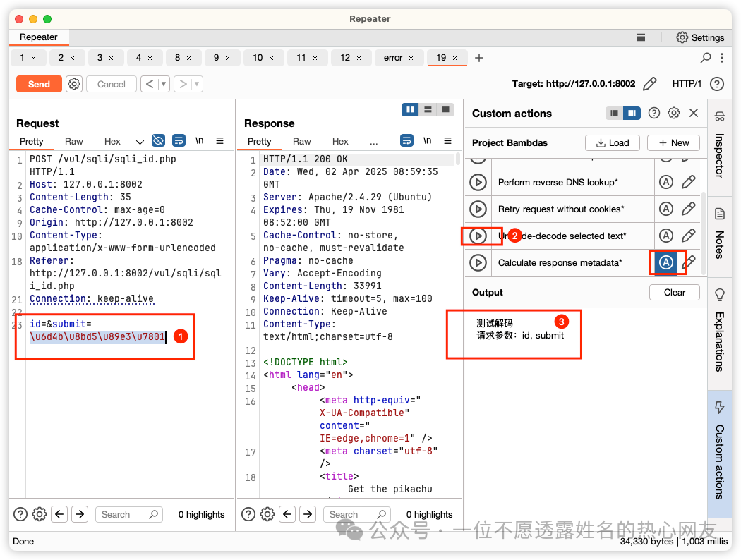Expand the request view chevron dropdown
Image resolution: width=741 pixels, height=560 pixels.
coord(140,142)
